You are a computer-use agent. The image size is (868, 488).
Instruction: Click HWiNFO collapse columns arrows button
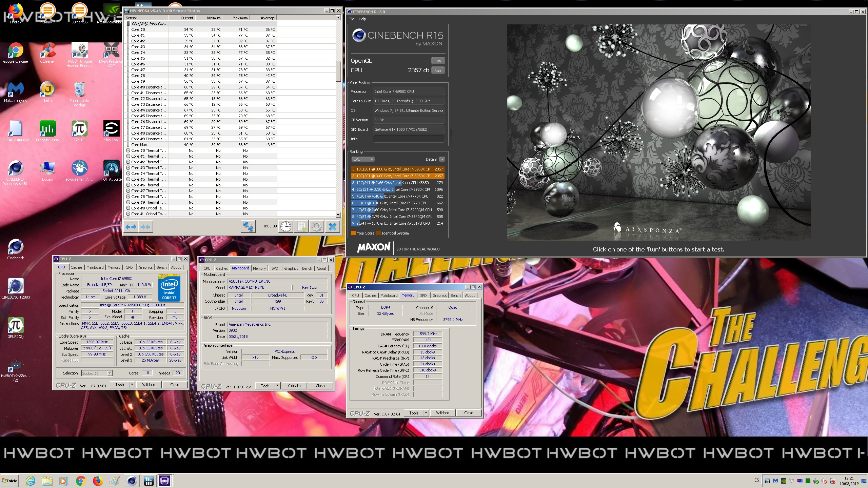[x=145, y=227]
